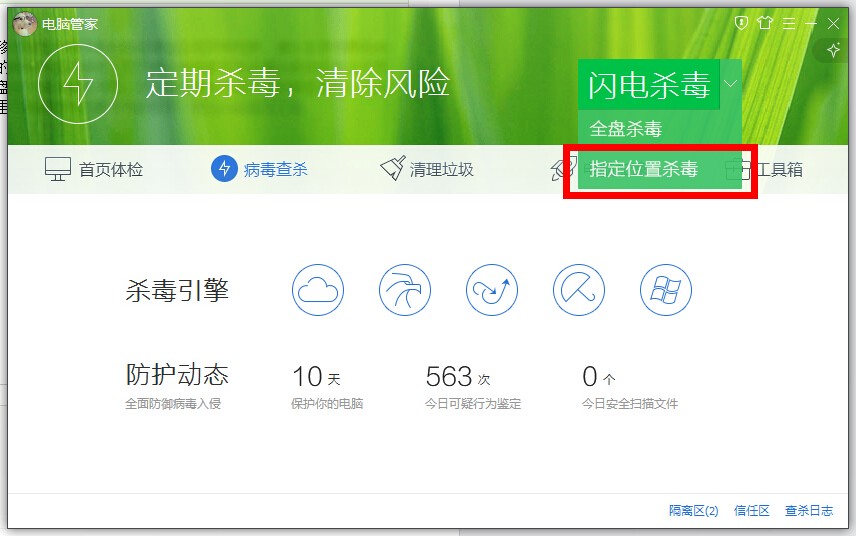856x536 pixels.
Task: Open the 信任区 trust zone link
Action: pos(751,511)
